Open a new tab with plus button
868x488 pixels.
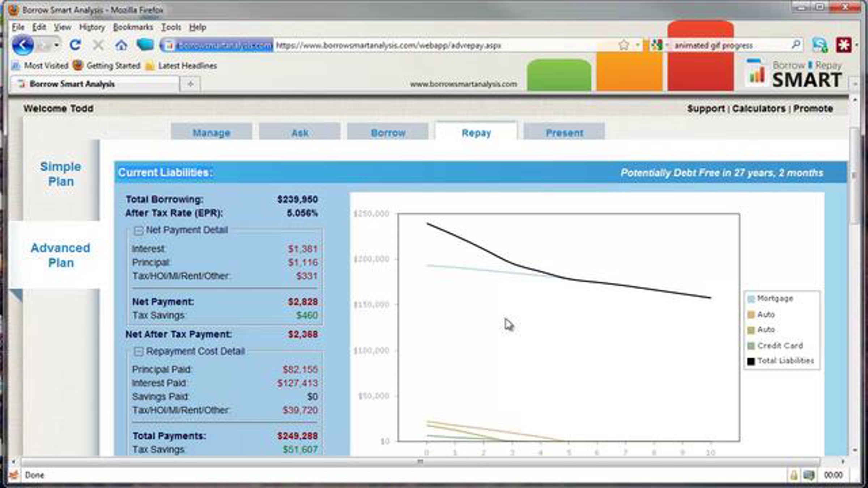click(191, 84)
